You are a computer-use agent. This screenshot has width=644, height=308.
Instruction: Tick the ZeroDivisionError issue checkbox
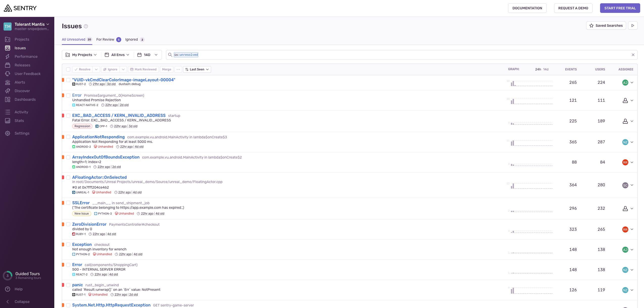click(x=68, y=224)
